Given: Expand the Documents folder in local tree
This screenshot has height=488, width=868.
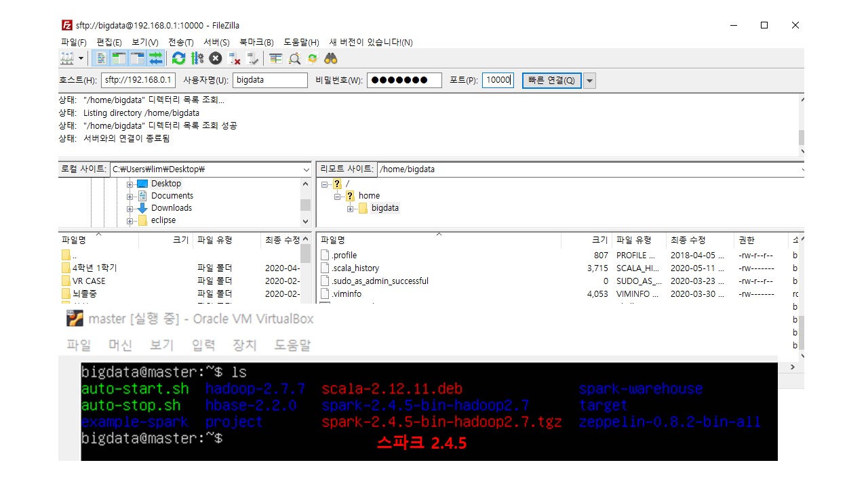Looking at the screenshot, I should point(130,196).
